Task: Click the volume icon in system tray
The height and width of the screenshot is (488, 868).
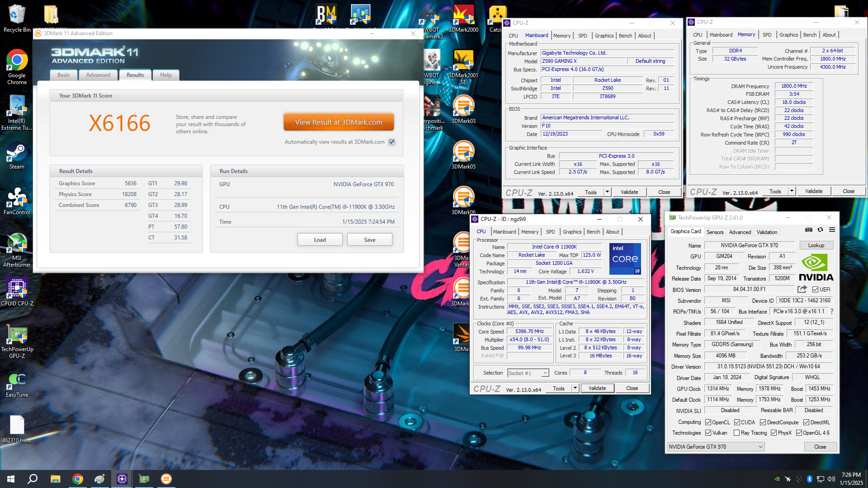Action: pos(831,479)
